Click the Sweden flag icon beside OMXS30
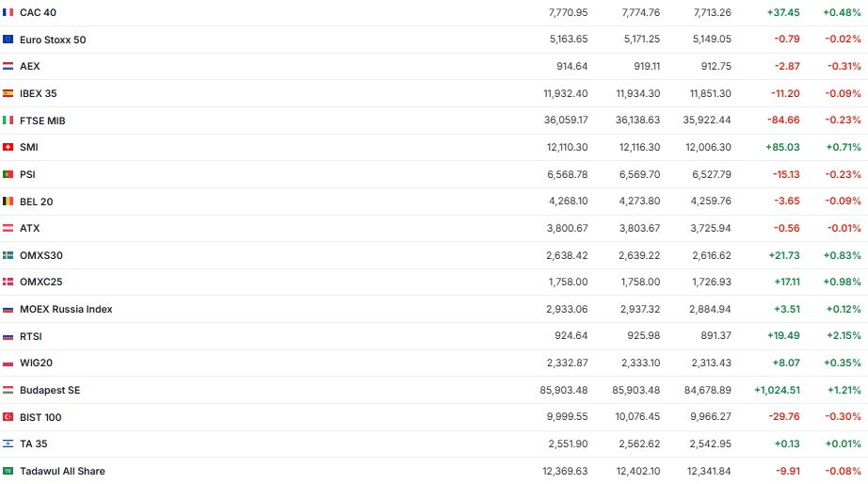 8,255
